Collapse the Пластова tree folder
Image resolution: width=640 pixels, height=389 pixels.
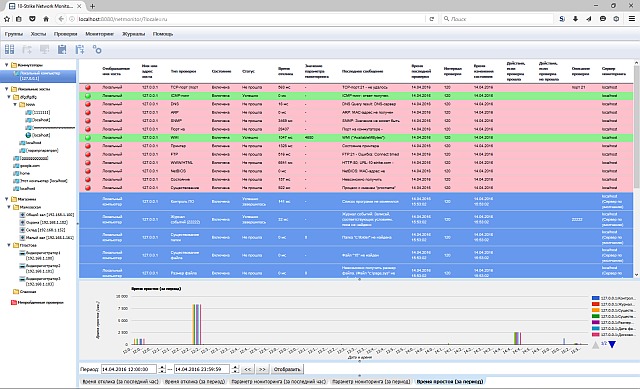coord(9,245)
